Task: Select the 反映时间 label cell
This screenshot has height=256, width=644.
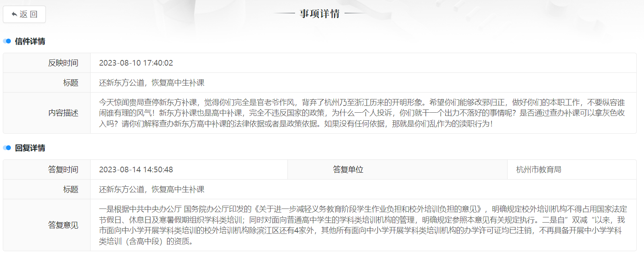Action: [47, 63]
